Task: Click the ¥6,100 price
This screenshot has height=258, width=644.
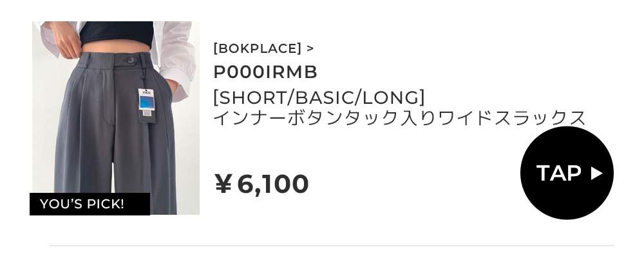Action: (261, 184)
